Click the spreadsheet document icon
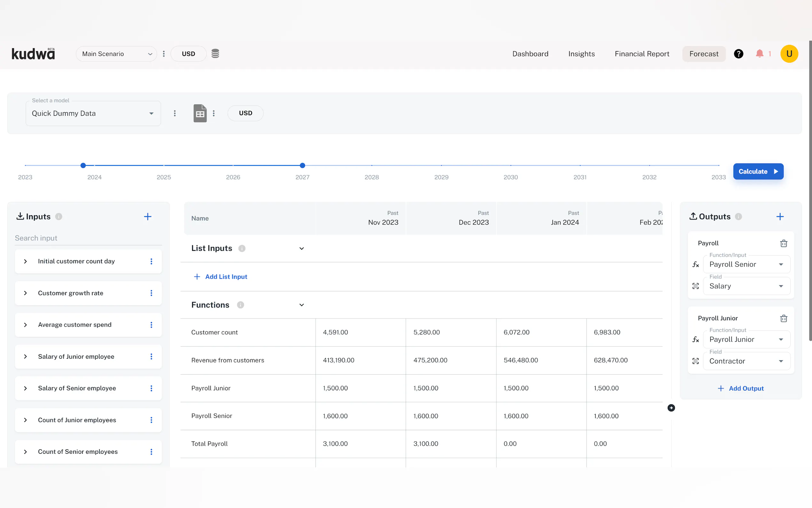Screen dimensions: 812x508 pos(200,113)
